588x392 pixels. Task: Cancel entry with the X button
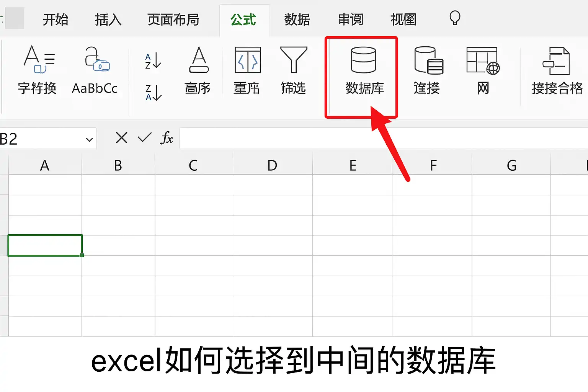[121, 137]
